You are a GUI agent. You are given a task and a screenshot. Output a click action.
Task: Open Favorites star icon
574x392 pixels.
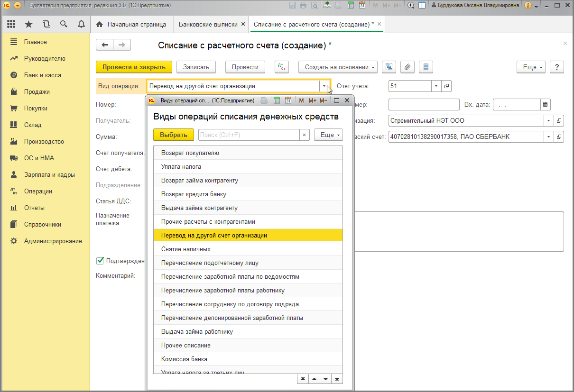tap(28, 24)
